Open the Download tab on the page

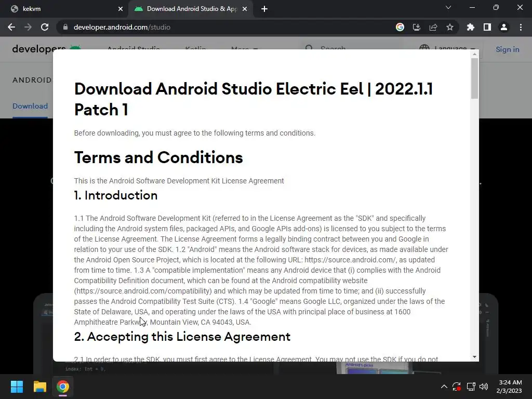coord(30,106)
